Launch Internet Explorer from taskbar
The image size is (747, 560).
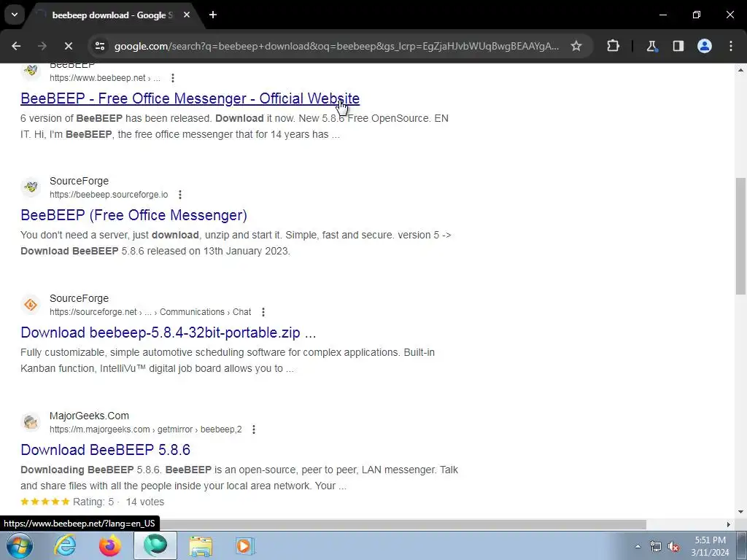coord(65,545)
